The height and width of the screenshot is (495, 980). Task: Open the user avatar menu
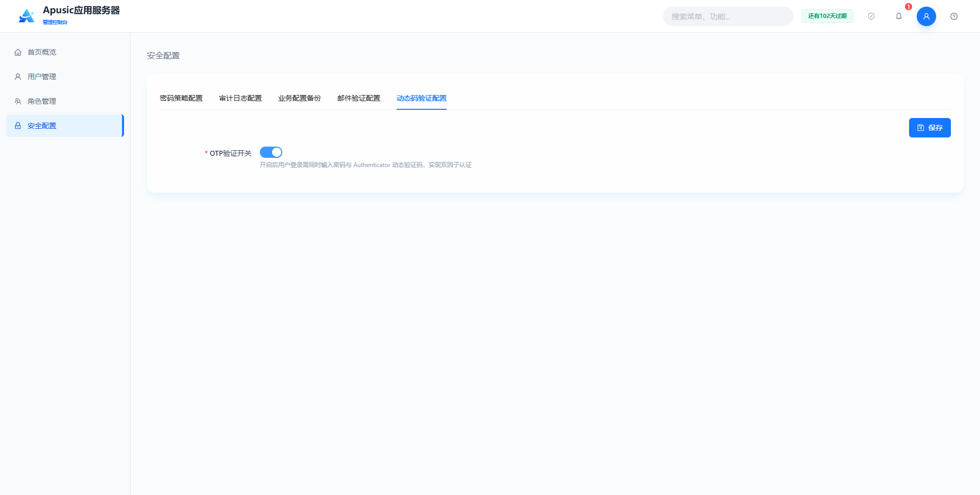pos(926,16)
